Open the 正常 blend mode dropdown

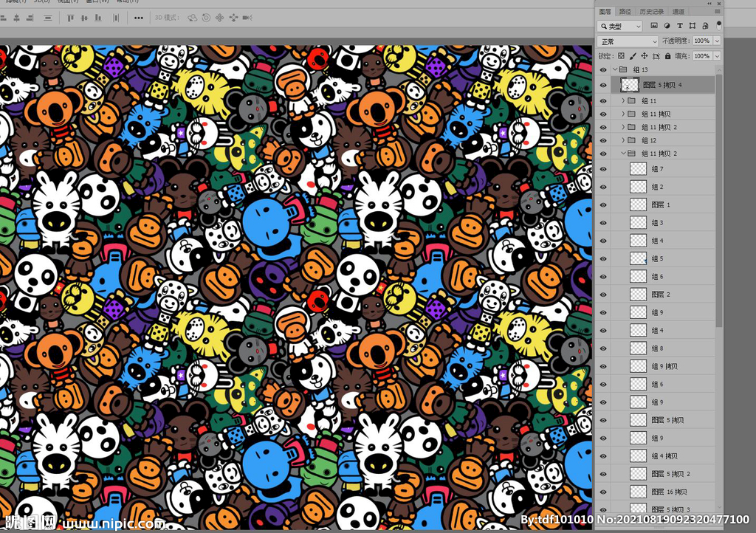(628, 41)
